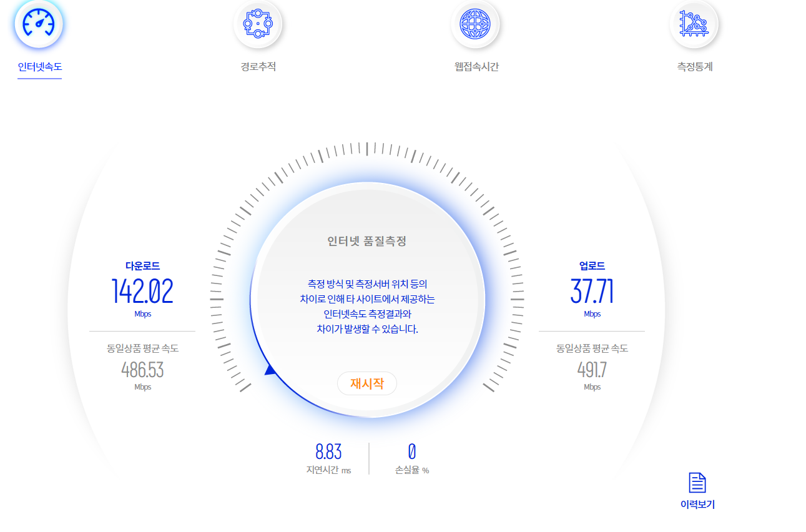
Task: Go to the 웹접속시간 tab label
Action: [476, 67]
